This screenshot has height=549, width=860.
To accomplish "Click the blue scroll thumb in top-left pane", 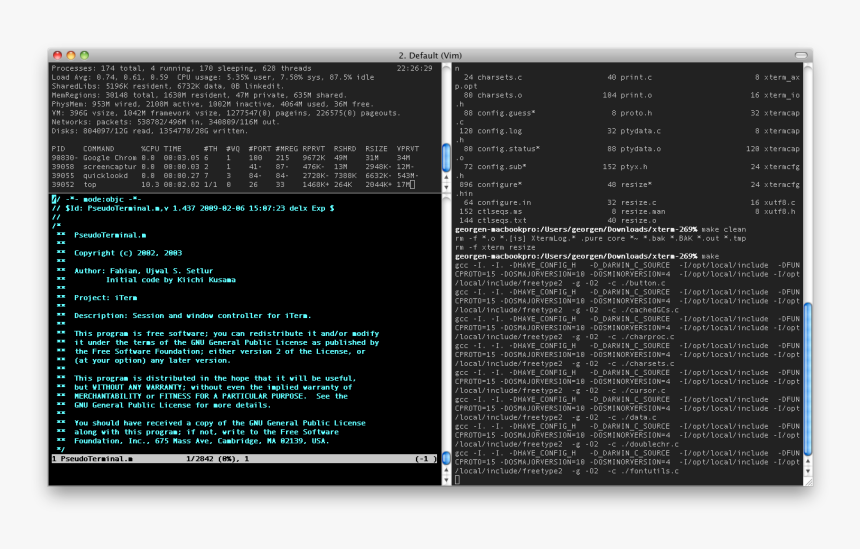I will pos(446,157).
